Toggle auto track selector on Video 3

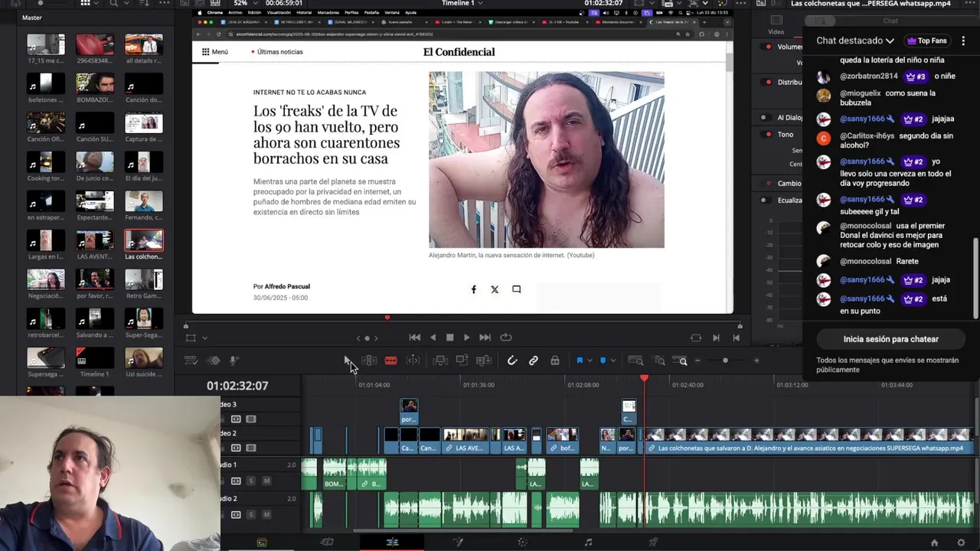236,419
